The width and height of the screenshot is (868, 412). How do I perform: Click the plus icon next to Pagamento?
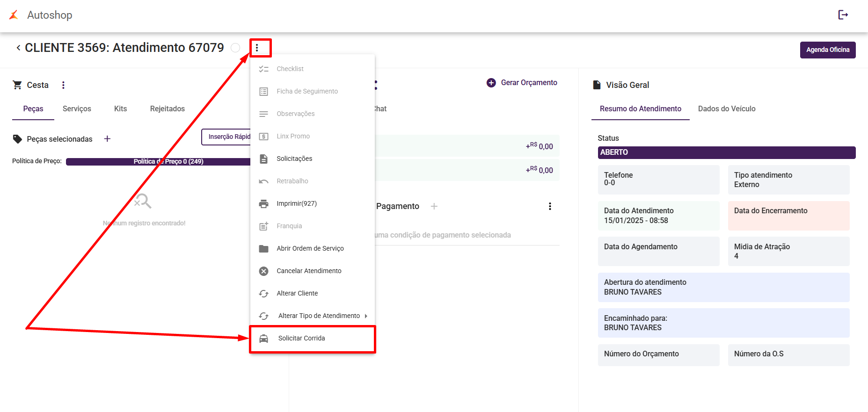[x=434, y=206]
